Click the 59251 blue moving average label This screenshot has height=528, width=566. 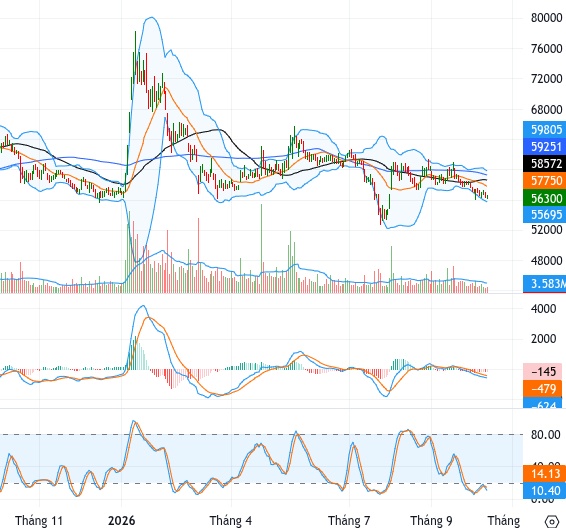point(544,147)
